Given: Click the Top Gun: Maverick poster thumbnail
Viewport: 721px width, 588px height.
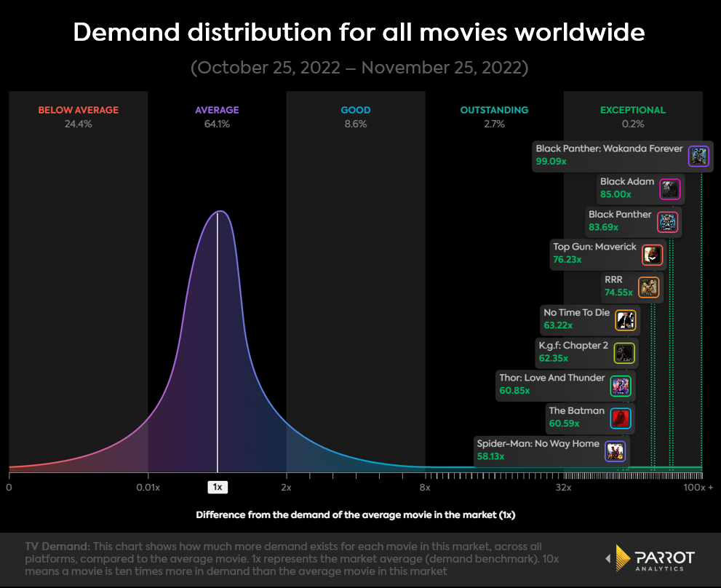Looking at the screenshot, I should pyautogui.click(x=653, y=255).
